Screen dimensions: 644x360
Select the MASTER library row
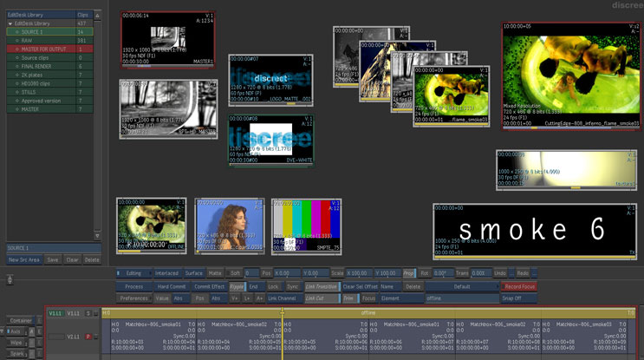coord(49,109)
